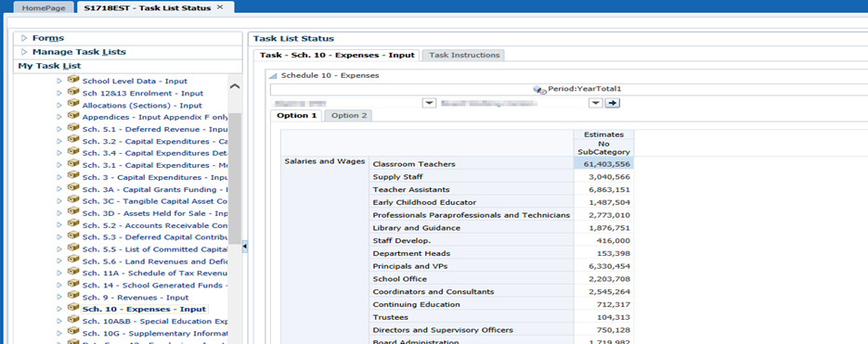Viewport: 868px width, 344px height.
Task: Open Allocations (Sections) - Input task
Action: pyautogui.click(x=142, y=105)
